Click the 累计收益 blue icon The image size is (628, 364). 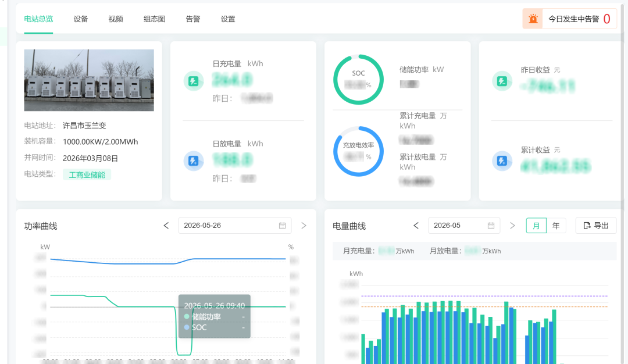(502, 161)
